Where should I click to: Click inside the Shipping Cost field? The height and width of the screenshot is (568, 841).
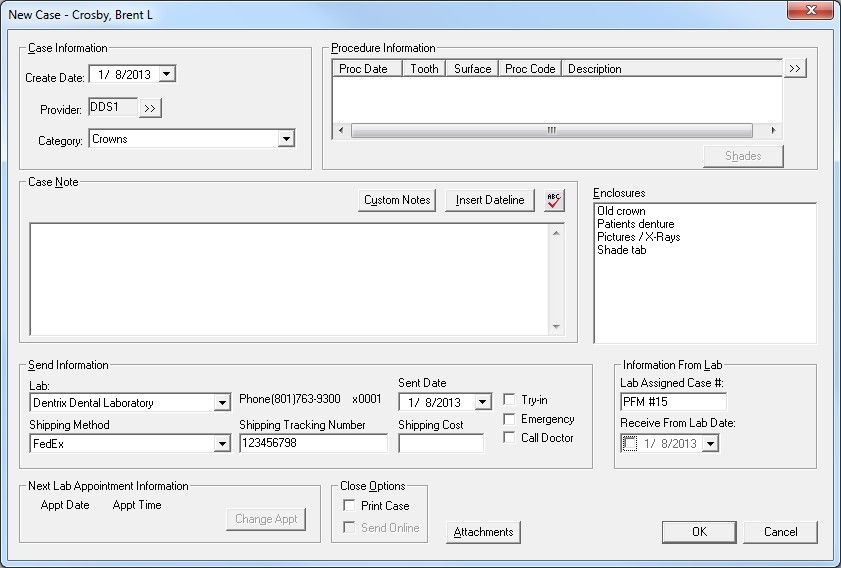[440, 443]
